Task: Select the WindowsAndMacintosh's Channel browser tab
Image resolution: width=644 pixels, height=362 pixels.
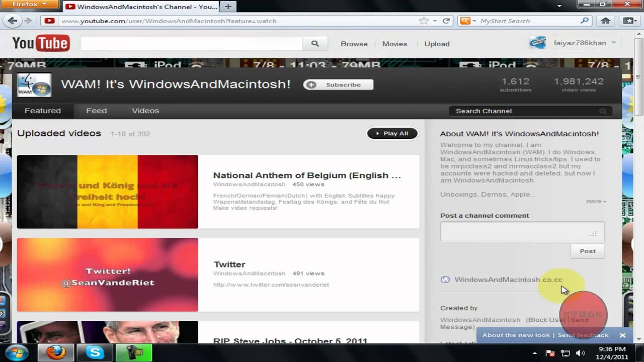Action: [142, 7]
